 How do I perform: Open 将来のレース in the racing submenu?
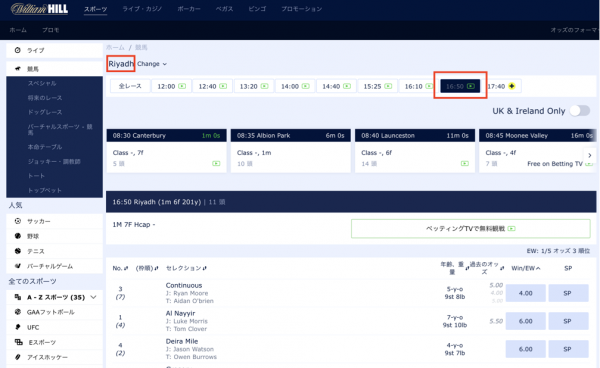45,98
